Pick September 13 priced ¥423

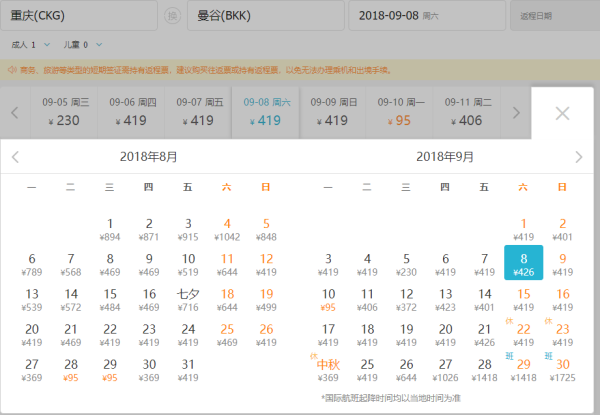coord(445,300)
